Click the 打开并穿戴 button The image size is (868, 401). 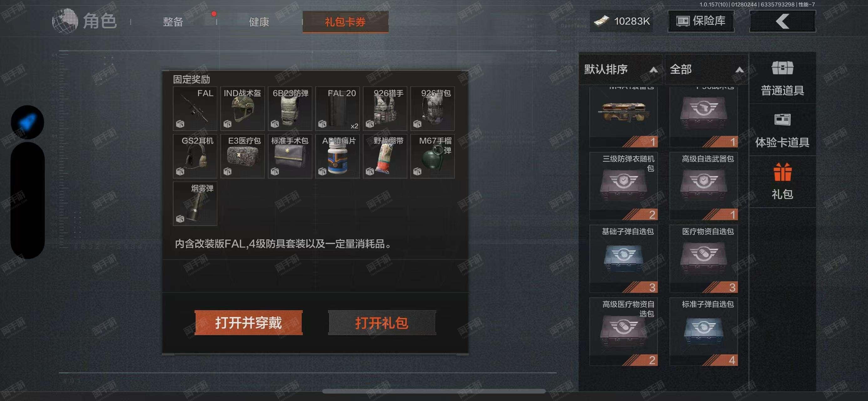[248, 323]
